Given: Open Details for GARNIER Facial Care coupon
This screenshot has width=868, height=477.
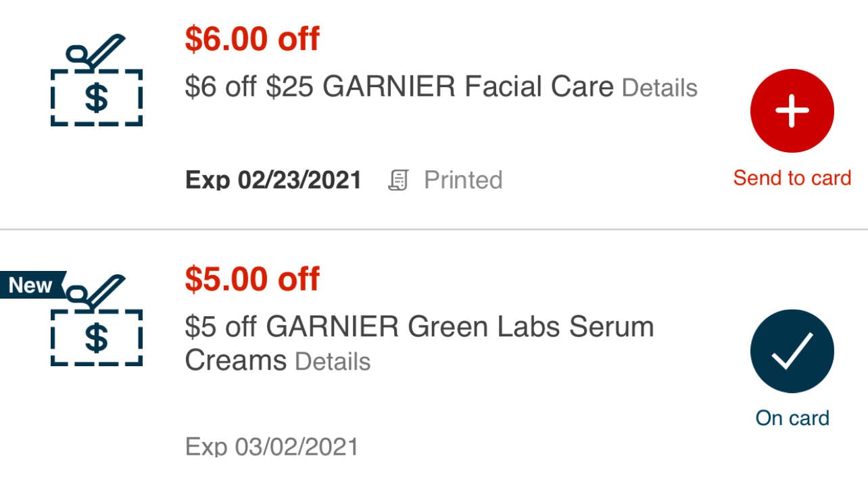Looking at the screenshot, I should coord(659,88).
